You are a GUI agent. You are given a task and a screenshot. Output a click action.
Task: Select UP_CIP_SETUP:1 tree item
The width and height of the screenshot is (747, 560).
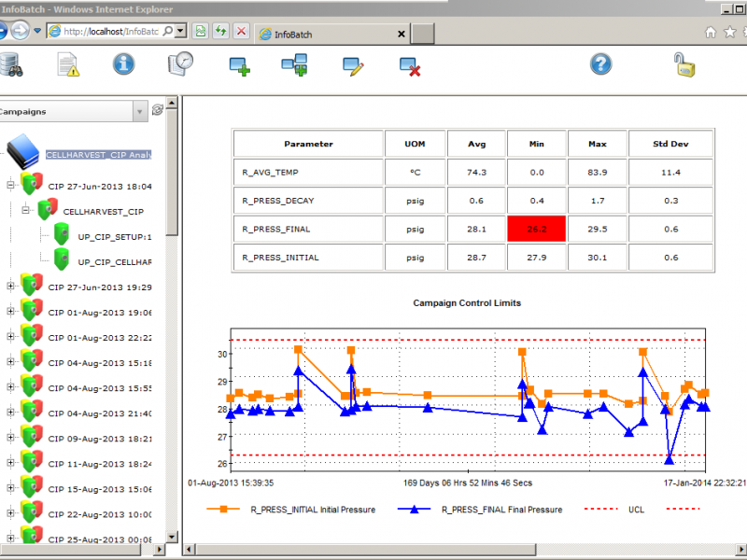115,237
